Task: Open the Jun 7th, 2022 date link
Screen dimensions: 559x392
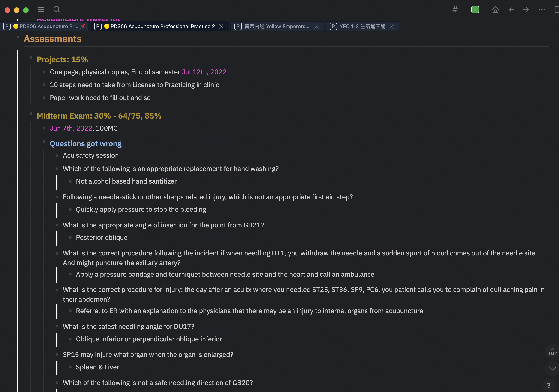Action: [x=71, y=128]
